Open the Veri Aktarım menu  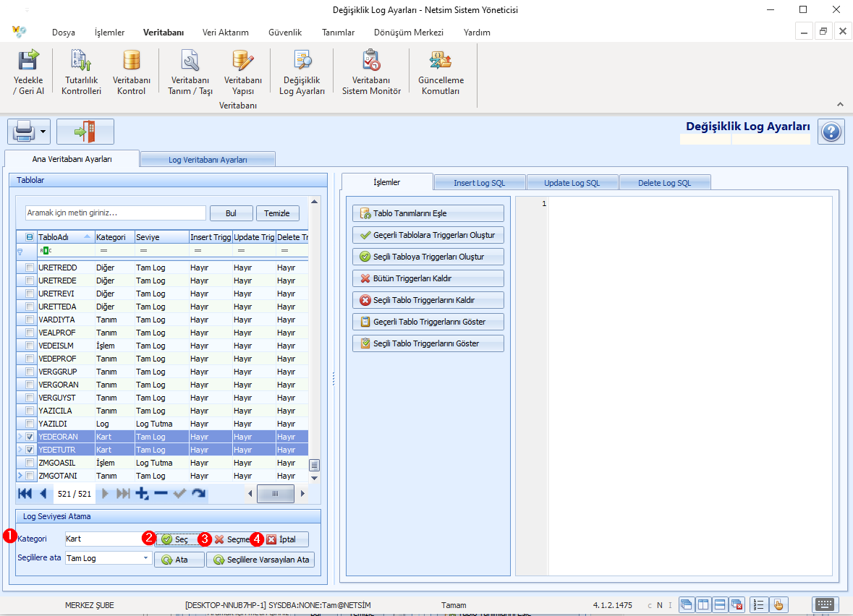(225, 33)
